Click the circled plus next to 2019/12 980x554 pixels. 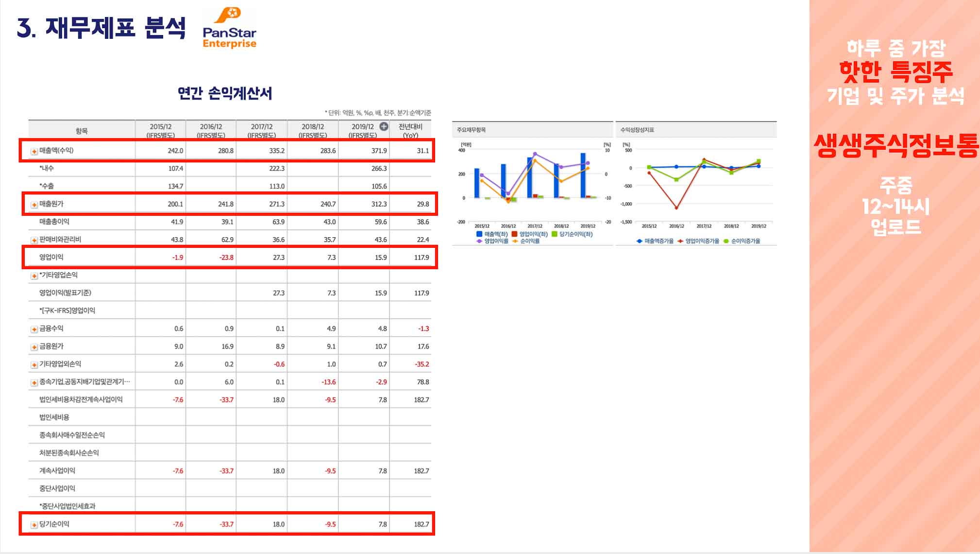tap(384, 126)
